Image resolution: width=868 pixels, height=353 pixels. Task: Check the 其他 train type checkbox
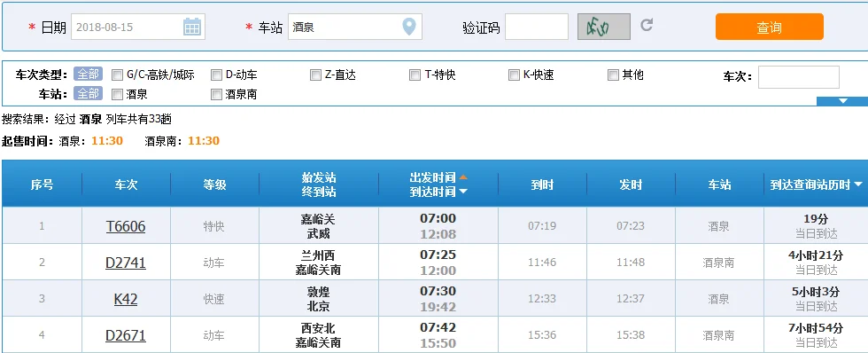click(x=613, y=75)
